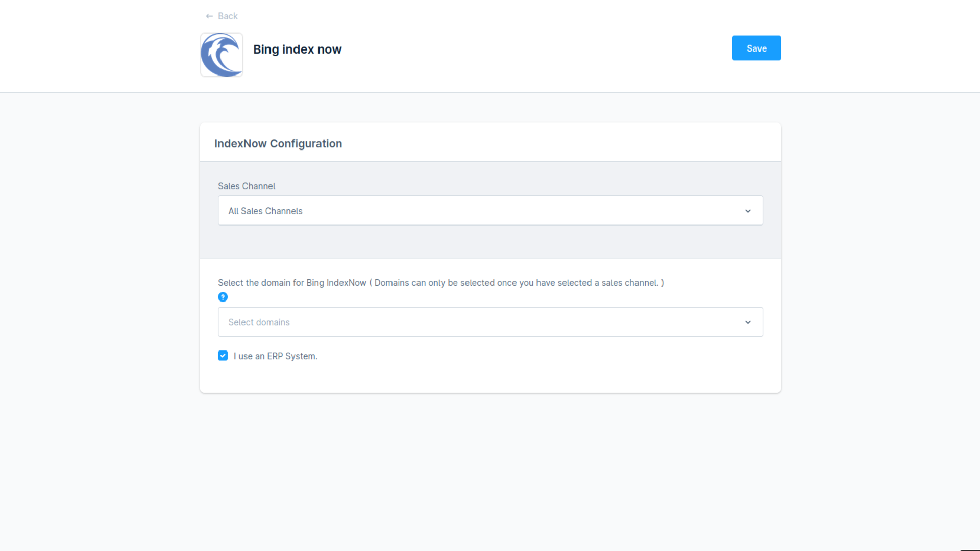The image size is (980, 551).
Task: Click the 'Select domains' placeholder text
Action: pyautogui.click(x=259, y=322)
